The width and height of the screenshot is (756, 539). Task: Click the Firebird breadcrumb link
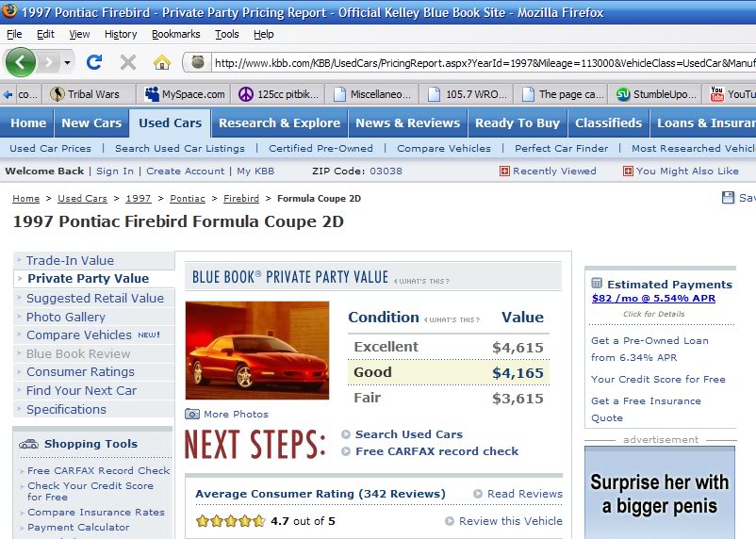click(x=241, y=199)
